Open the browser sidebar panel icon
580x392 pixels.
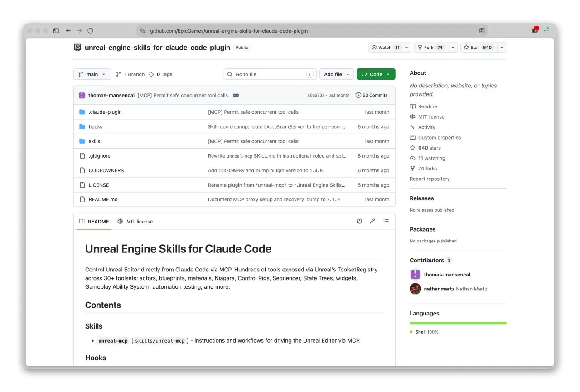56,31
